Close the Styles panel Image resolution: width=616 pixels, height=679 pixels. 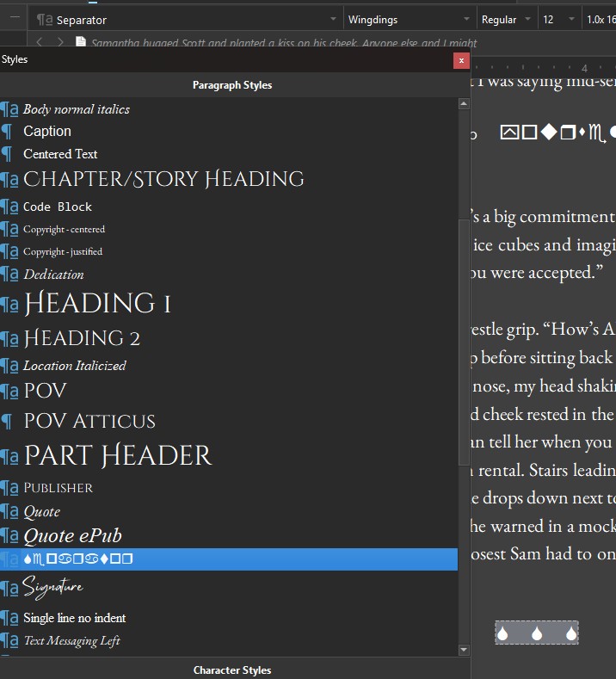[x=462, y=60]
